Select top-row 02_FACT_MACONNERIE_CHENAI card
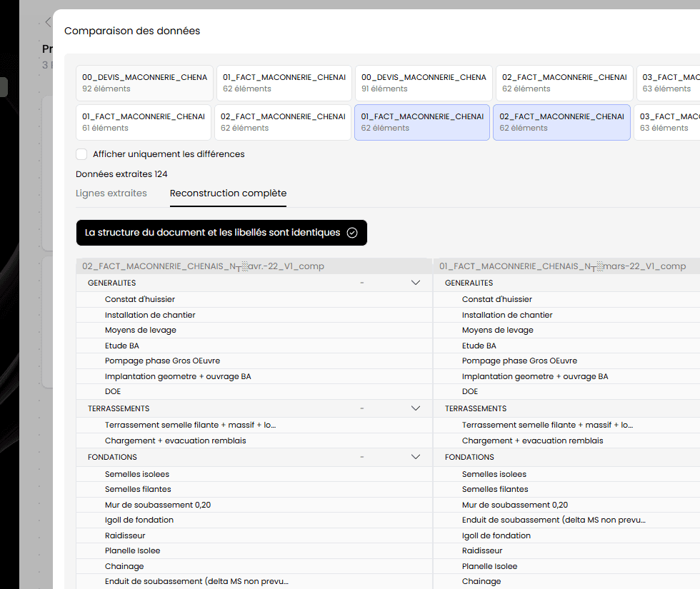 564,83
